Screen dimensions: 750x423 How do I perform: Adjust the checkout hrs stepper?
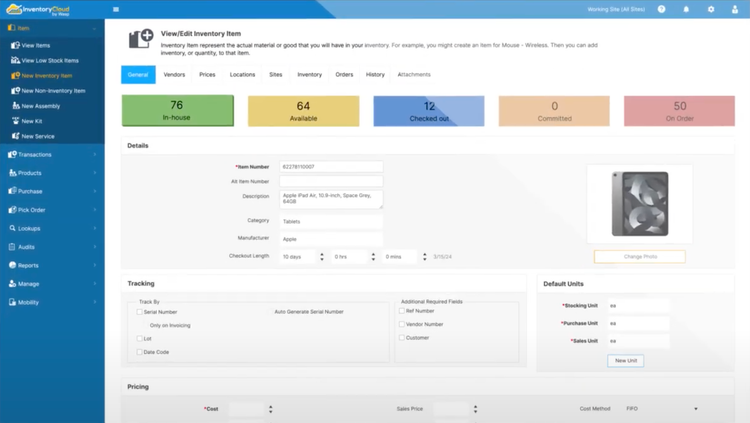pos(373,257)
